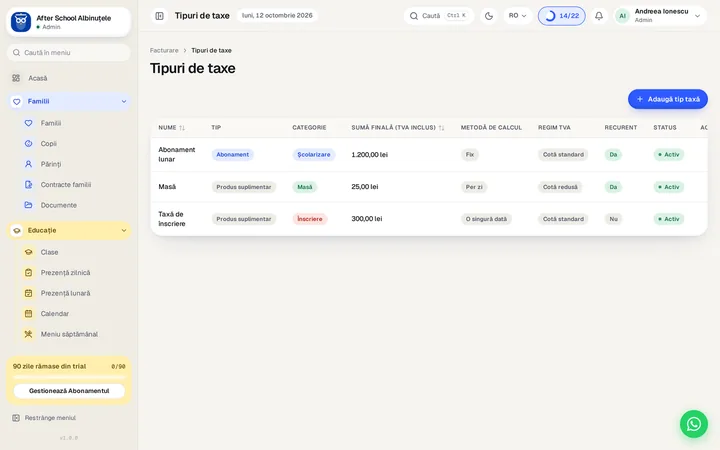Click the Înscriere category badge

(x=309, y=219)
